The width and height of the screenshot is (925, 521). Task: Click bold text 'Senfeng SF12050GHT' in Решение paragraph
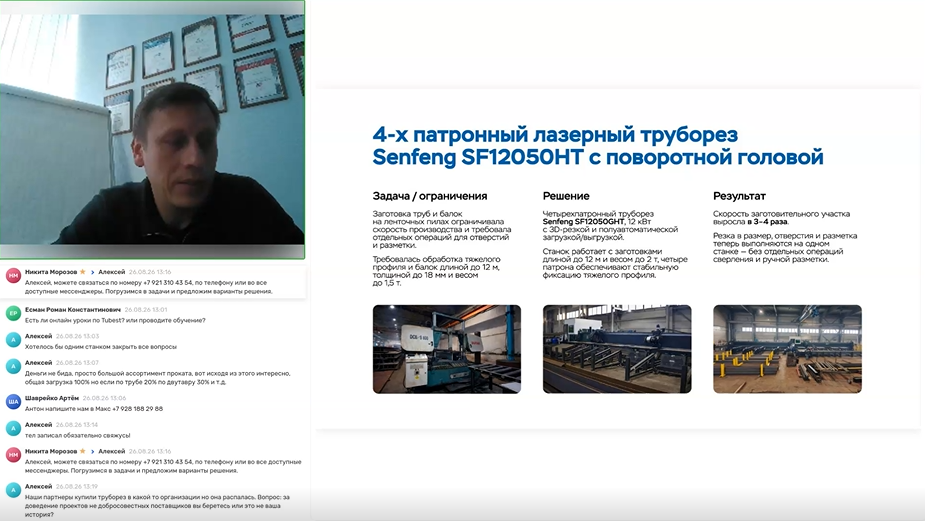(583, 222)
